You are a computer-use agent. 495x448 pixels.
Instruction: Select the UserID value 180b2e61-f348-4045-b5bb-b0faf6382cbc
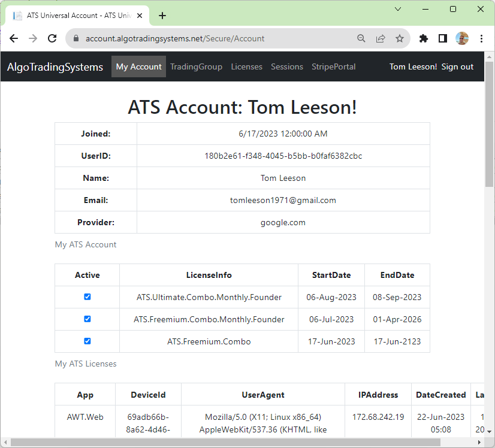[283, 156]
